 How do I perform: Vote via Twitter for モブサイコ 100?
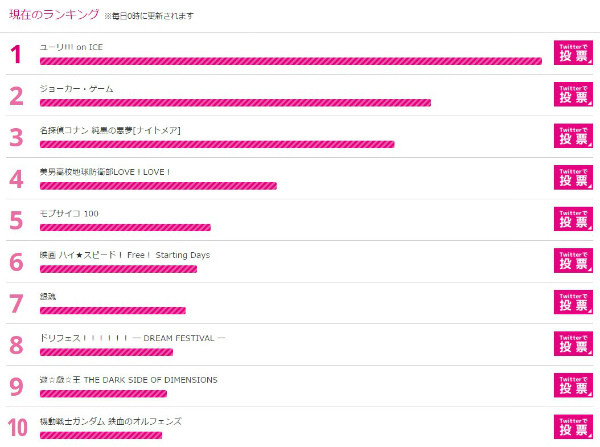[573, 219]
